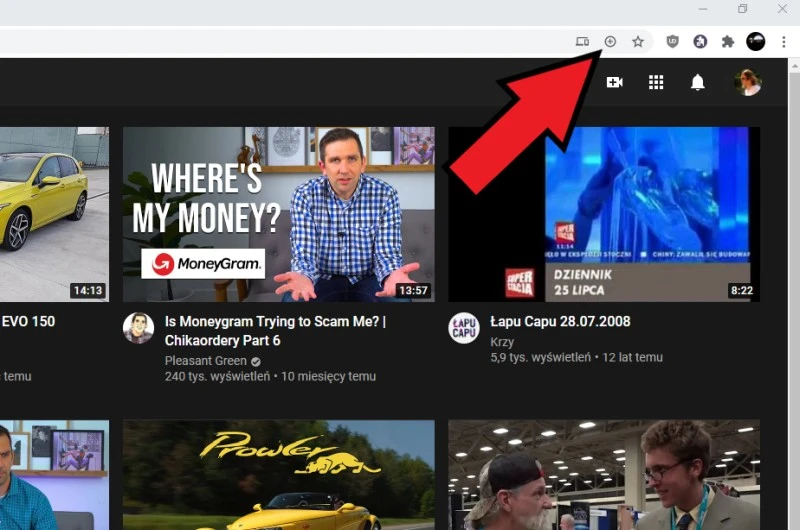Open the yellow hatchback car video thumbnail

click(x=54, y=214)
